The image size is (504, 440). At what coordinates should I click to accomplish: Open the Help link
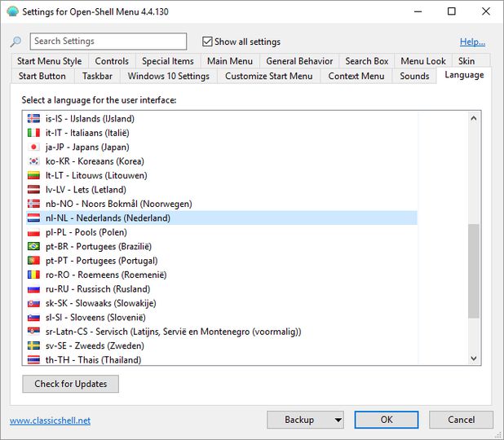click(x=472, y=42)
